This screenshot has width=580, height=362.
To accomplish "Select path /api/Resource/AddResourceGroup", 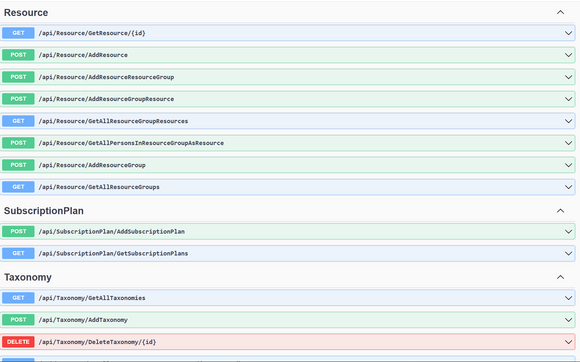I will [x=92, y=165].
